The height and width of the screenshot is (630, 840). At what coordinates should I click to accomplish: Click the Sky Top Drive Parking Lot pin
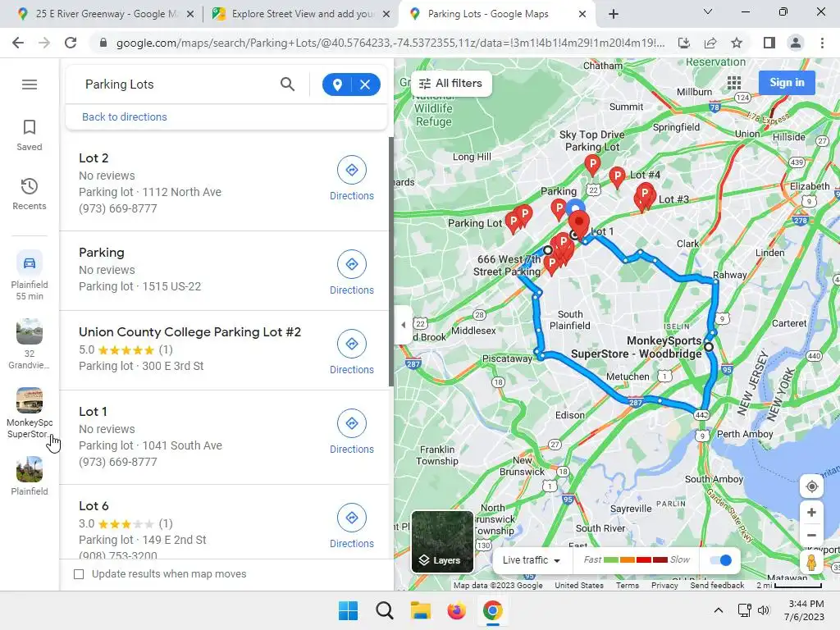click(x=592, y=165)
